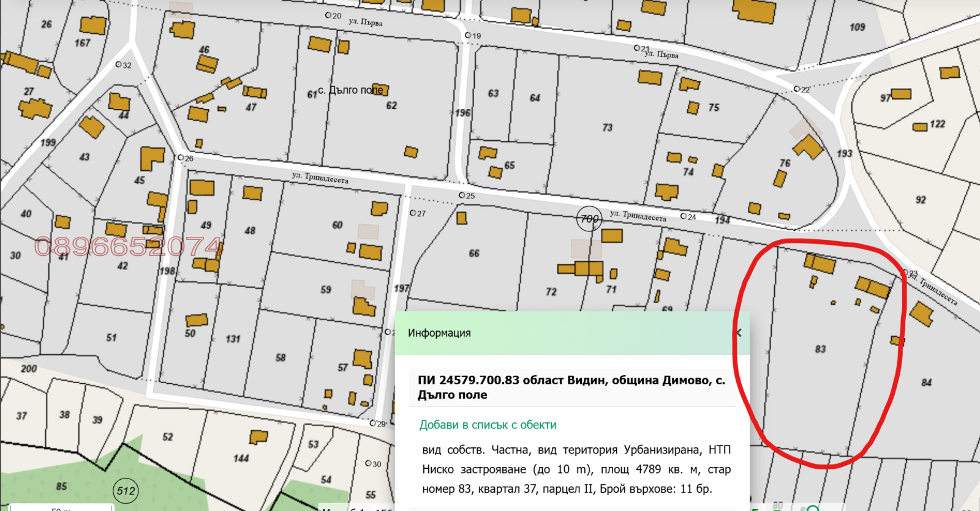Select parcel label 58
The image size is (980, 511).
[x=281, y=357]
